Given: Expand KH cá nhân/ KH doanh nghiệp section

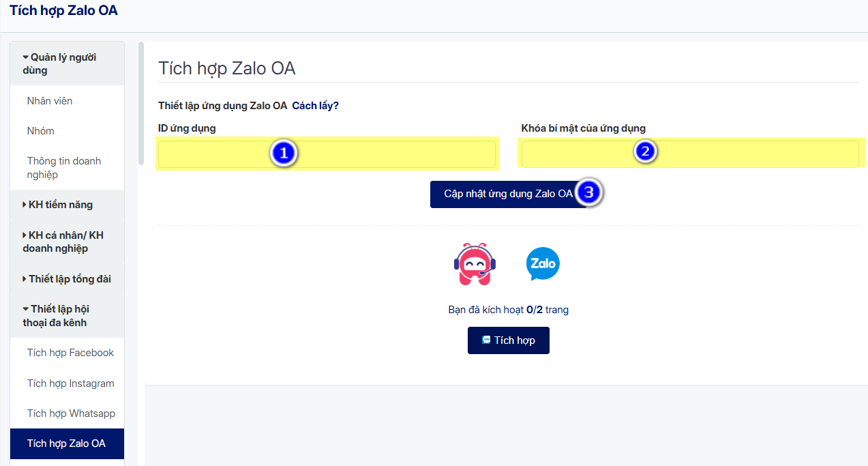Looking at the screenshot, I should point(67,242).
